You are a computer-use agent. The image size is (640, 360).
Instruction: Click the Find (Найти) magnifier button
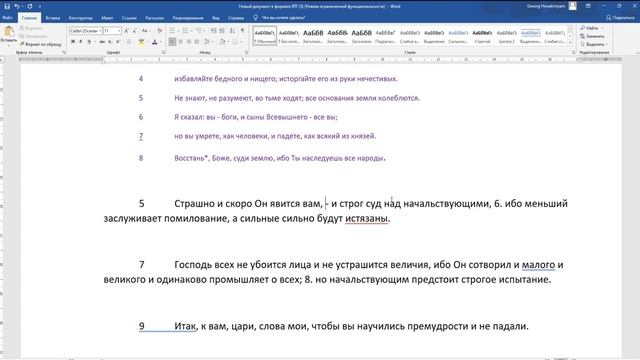pos(589,28)
